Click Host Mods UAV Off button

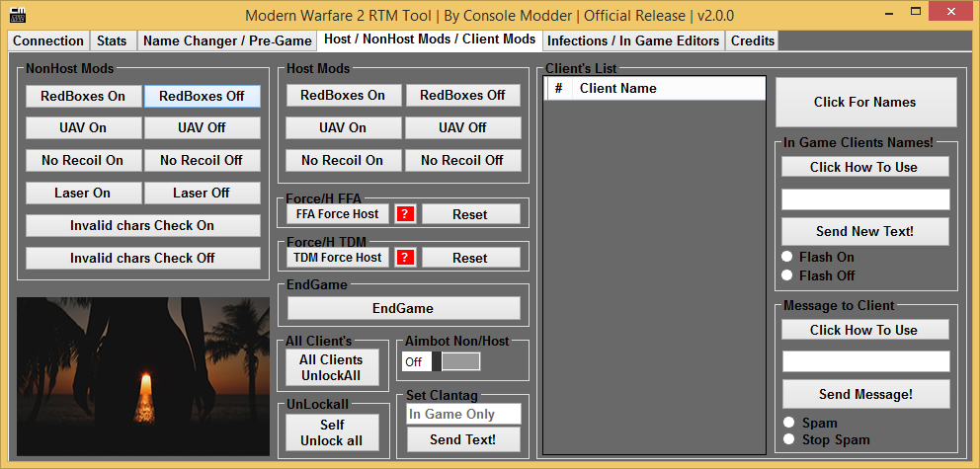(463, 127)
